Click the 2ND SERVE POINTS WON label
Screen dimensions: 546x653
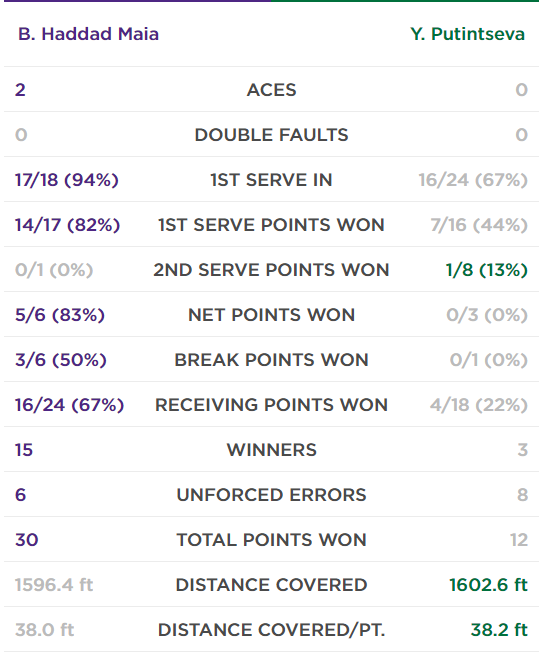[272, 269]
